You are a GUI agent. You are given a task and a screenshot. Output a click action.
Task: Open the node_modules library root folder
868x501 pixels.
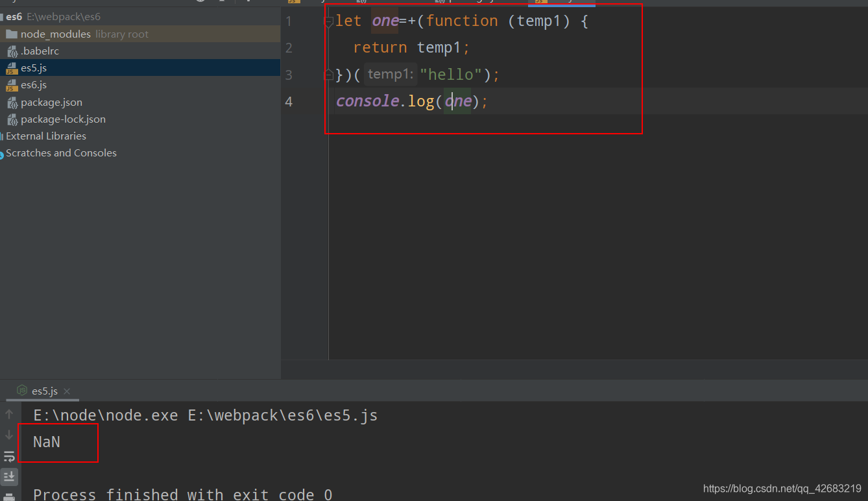click(x=84, y=34)
